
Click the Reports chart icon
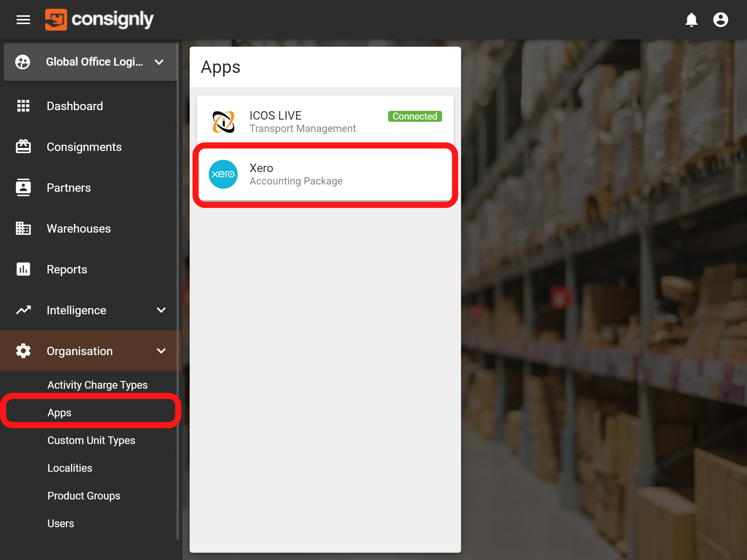23,269
